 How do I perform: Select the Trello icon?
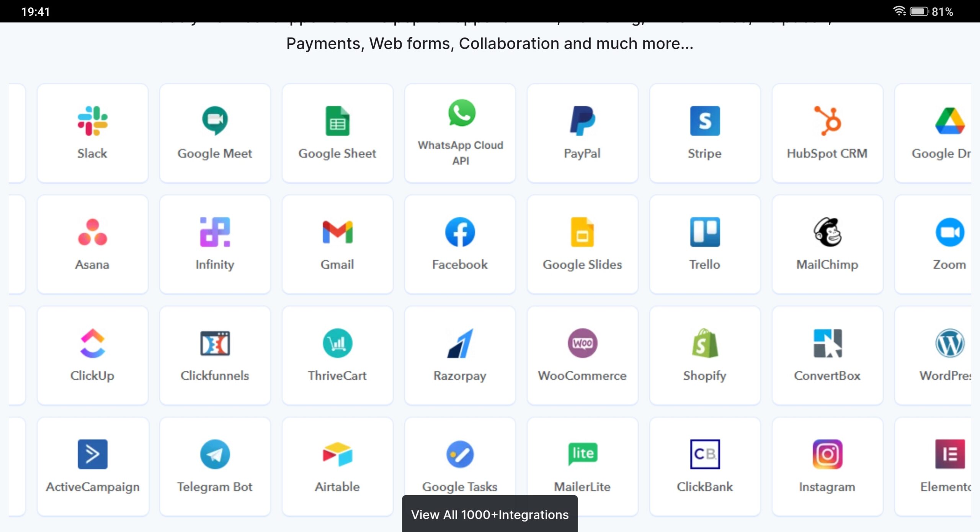click(x=705, y=232)
